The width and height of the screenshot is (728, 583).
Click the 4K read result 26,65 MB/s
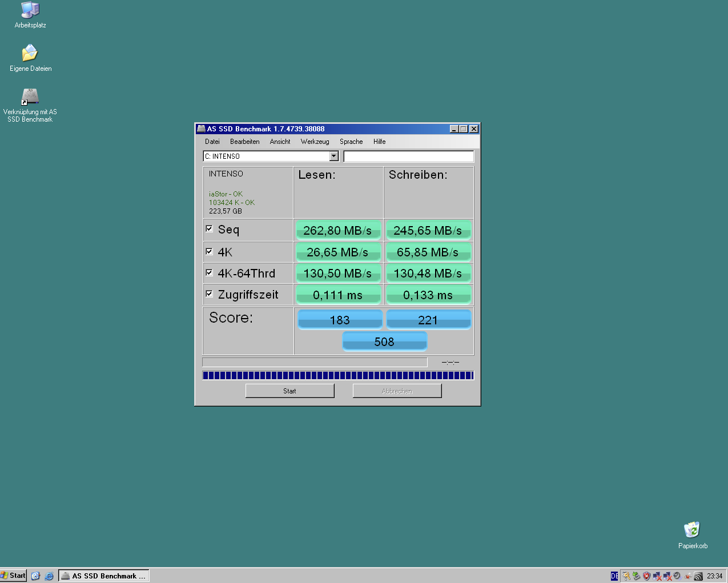click(337, 252)
